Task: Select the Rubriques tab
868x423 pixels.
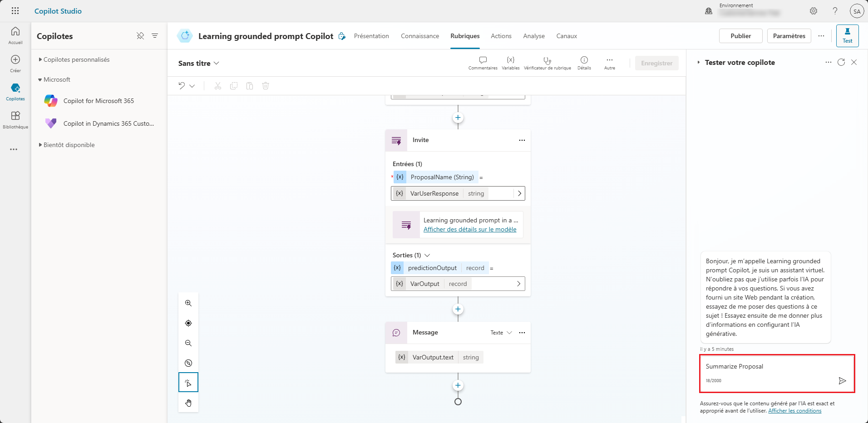Action: (x=465, y=36)
